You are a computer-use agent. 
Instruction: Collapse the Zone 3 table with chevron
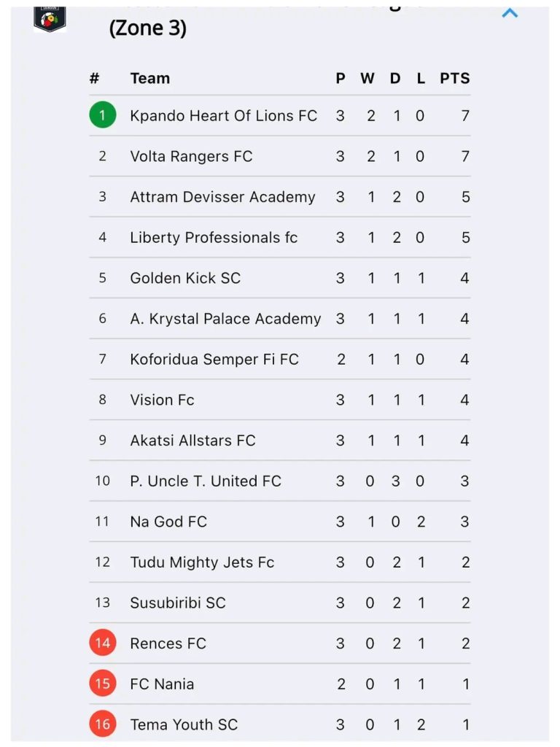pos(510,13)
